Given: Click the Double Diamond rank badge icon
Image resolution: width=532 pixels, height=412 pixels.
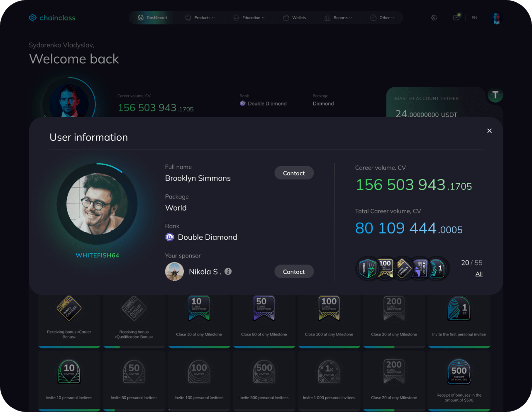Looking at the screenshot, I should click(x=170, y=237).
